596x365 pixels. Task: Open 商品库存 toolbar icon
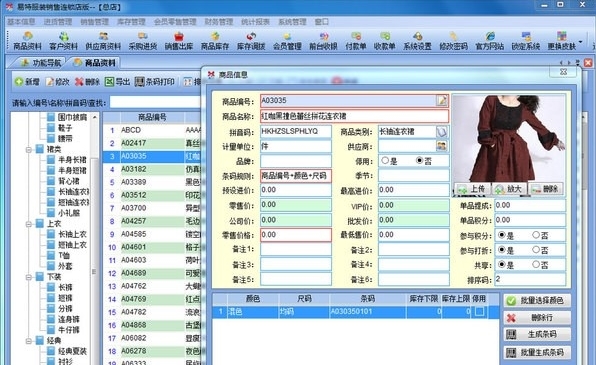coord(215,41)
